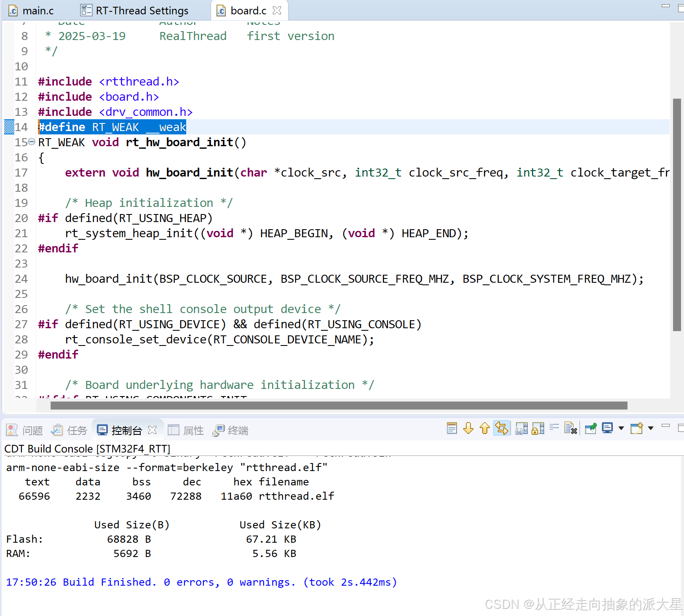Toggle word wrap in the console
The image size is (684, 616).
coord(554,428)
